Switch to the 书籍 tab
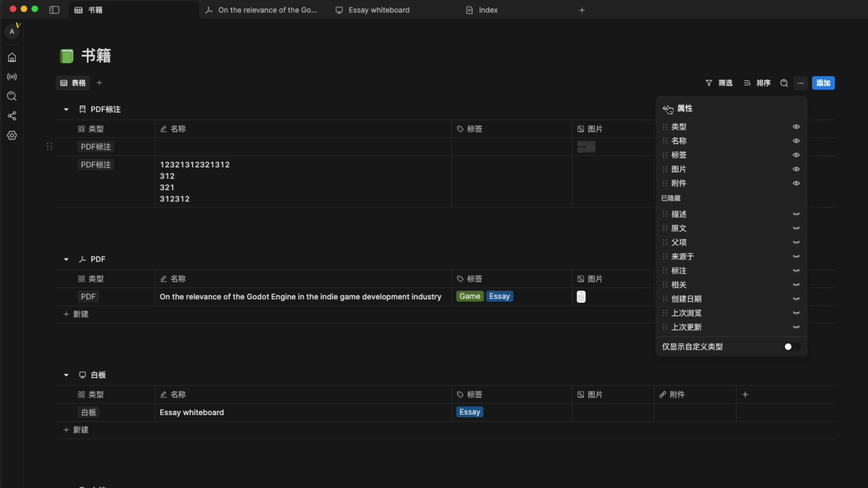 134,10
